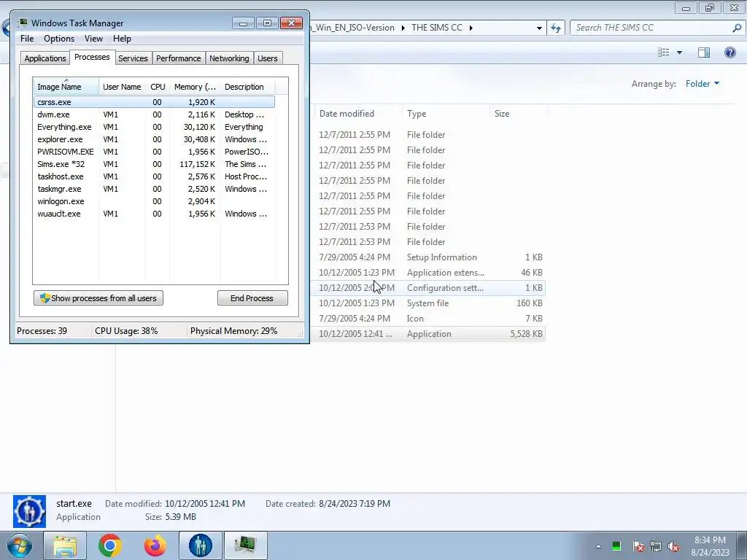Open Task Manager View menu
Viewport: 747px width, 560px height.
[93, 39]
